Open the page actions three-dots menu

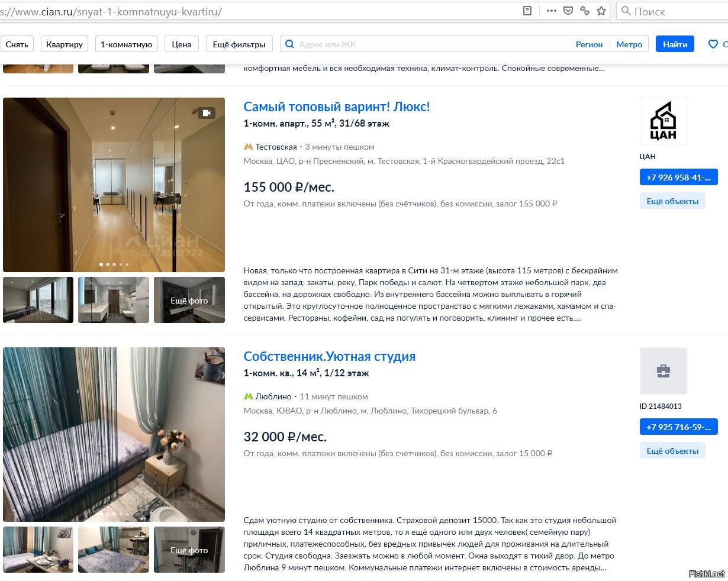coord(551,11)
